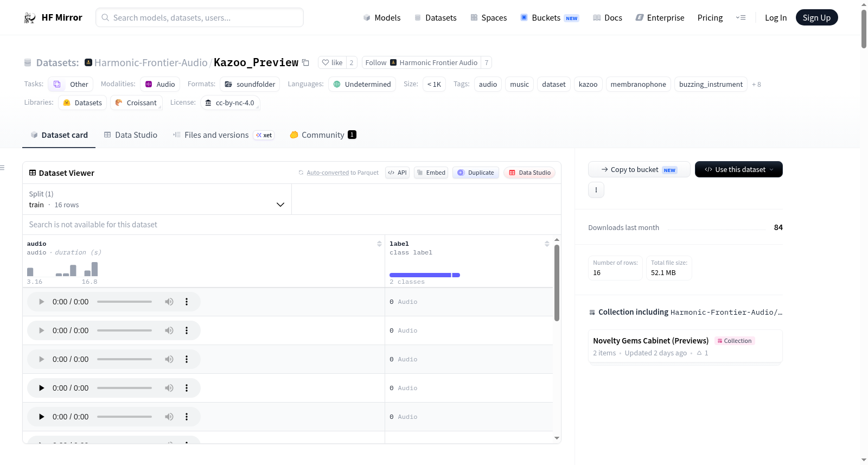Open first audio player's options menu

(187, 302)
